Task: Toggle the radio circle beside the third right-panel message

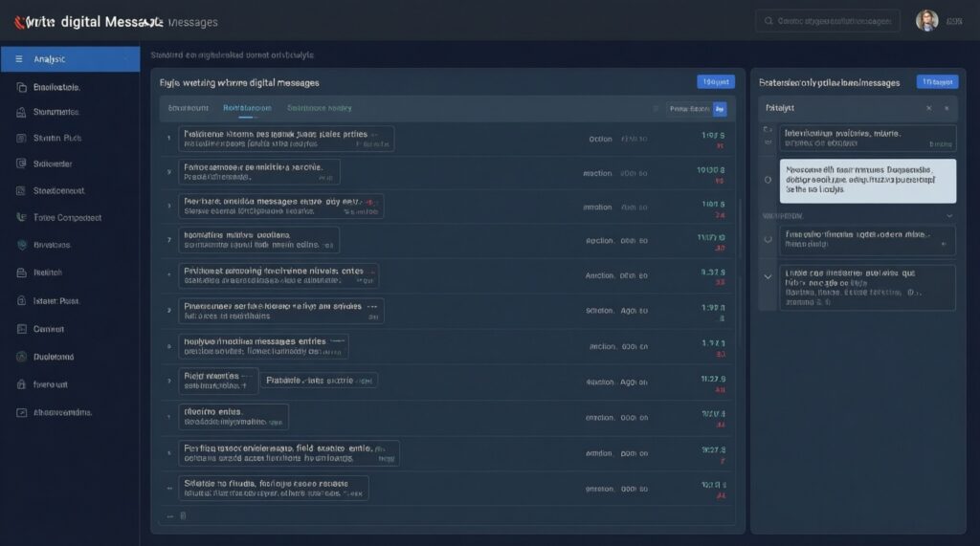Action: (768, 239)
